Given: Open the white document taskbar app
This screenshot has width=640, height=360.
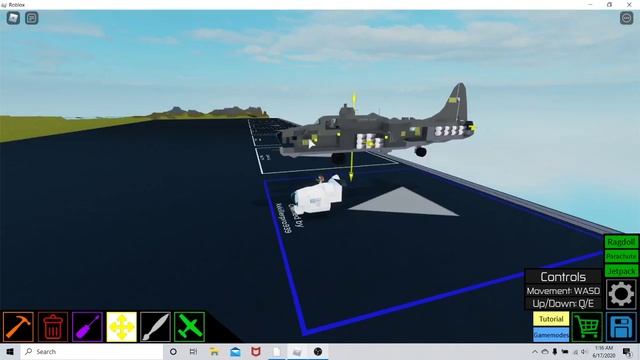Looking at the screenshot, I should click(277, 351).
